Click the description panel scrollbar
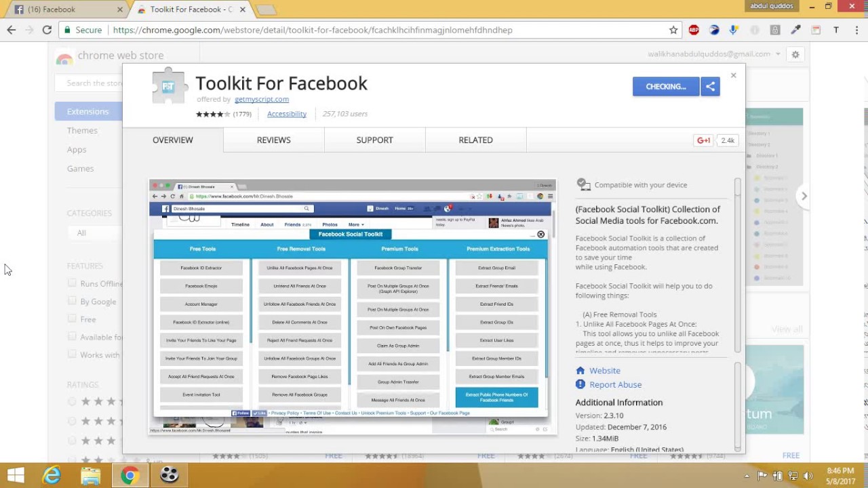868x488 pixels. pyautogui.click(x=738, y=266)
